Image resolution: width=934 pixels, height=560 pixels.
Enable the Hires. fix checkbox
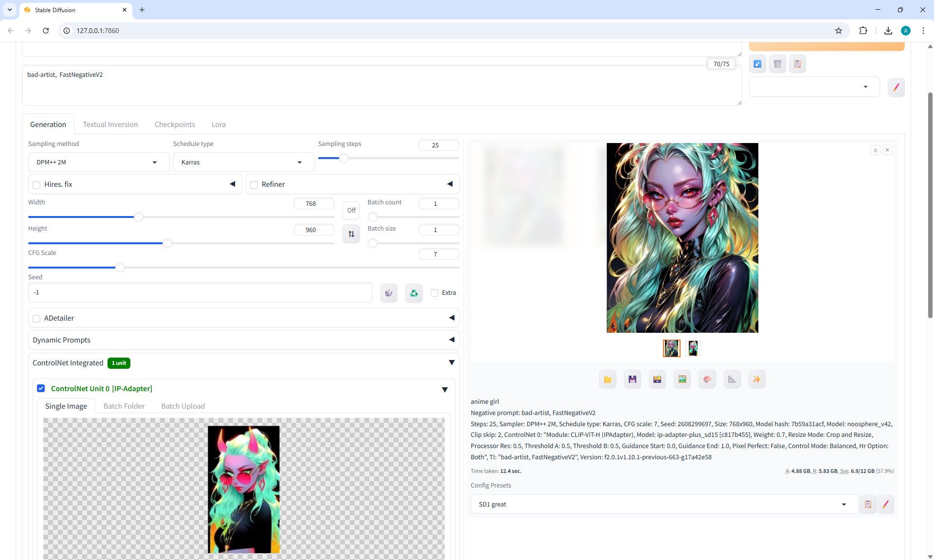36,184
